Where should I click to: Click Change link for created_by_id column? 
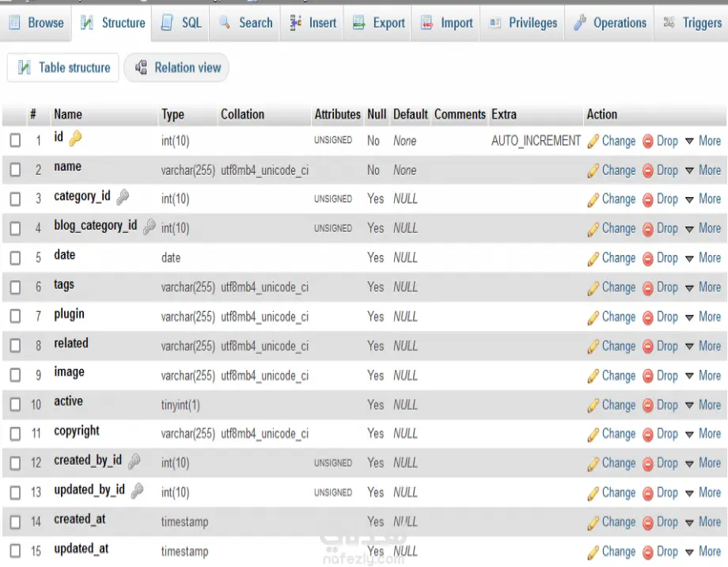pos(619,463)
